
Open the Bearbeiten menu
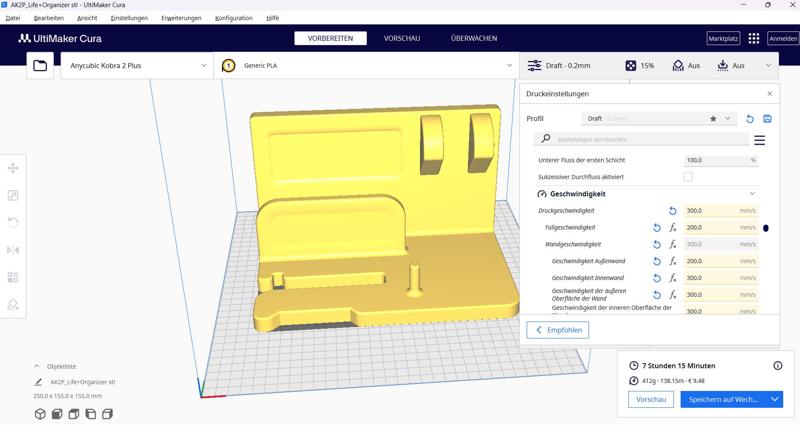[x=49, y=18]
